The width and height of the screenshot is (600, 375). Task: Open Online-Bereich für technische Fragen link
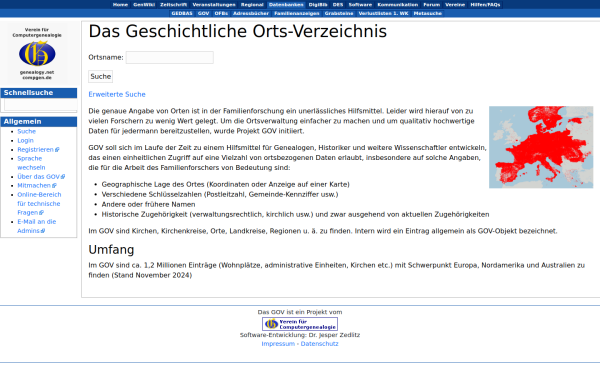pos(39,204)
